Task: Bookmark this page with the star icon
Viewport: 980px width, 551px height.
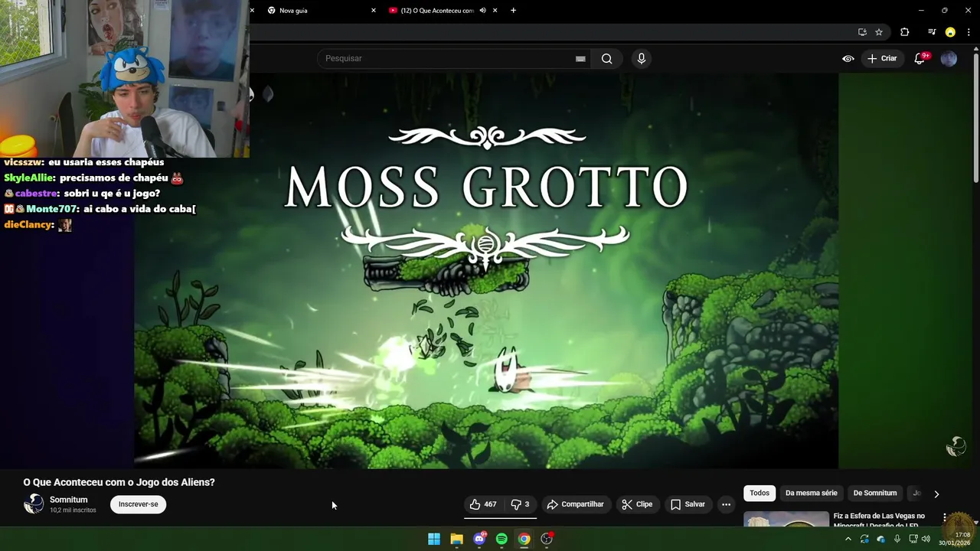Action: tap(879, 32)
